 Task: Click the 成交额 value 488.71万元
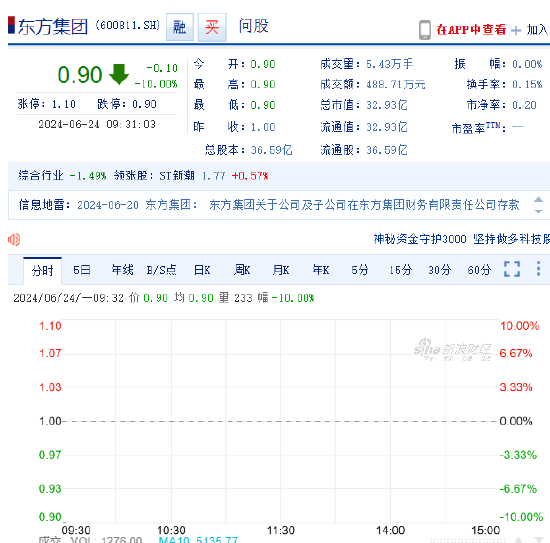[396, 85]
